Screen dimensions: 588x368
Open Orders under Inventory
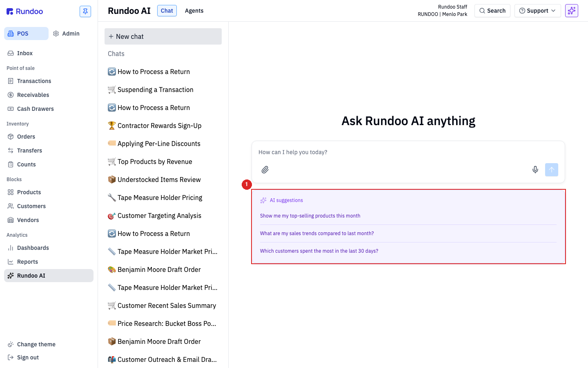pyautogui.click(x=49, y=137)
